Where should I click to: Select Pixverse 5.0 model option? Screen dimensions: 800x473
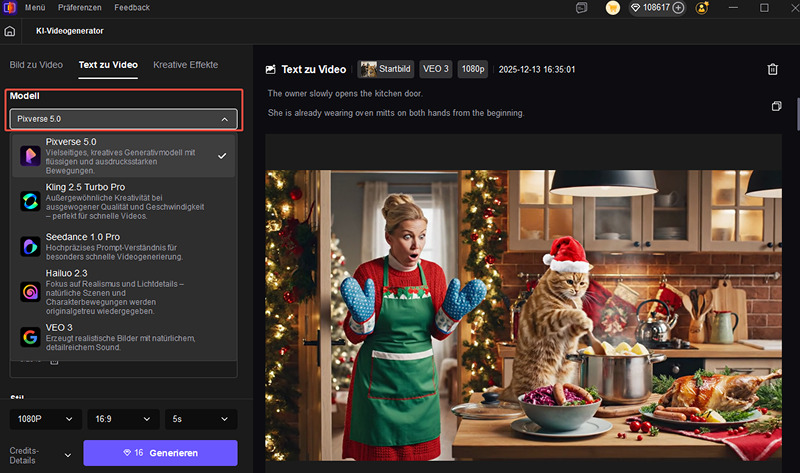[123, 156]
